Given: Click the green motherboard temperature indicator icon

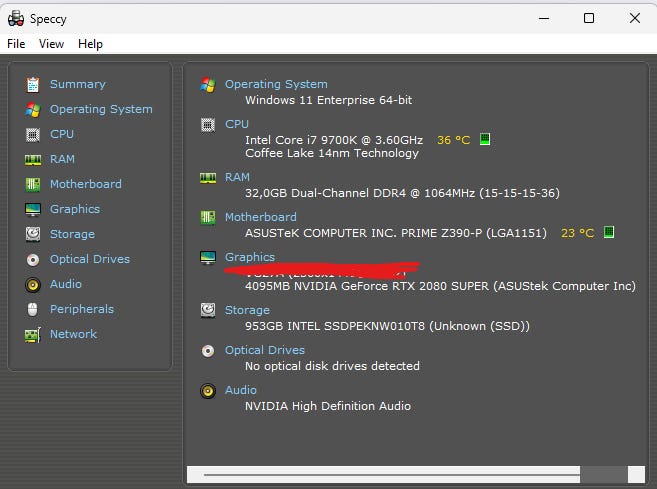Looking at the screenshot, I should coord(609,232).
